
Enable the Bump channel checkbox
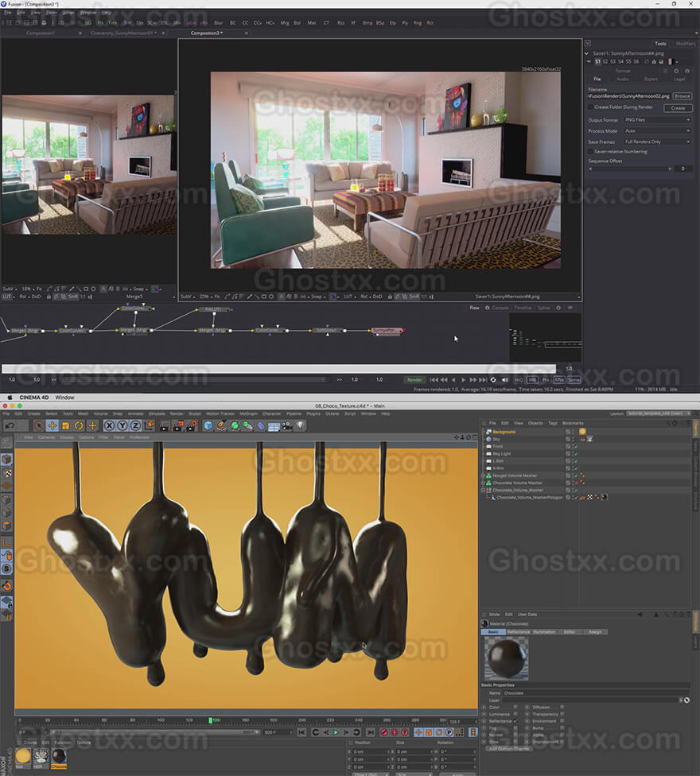pyautogui.click(x=562, y=728)
